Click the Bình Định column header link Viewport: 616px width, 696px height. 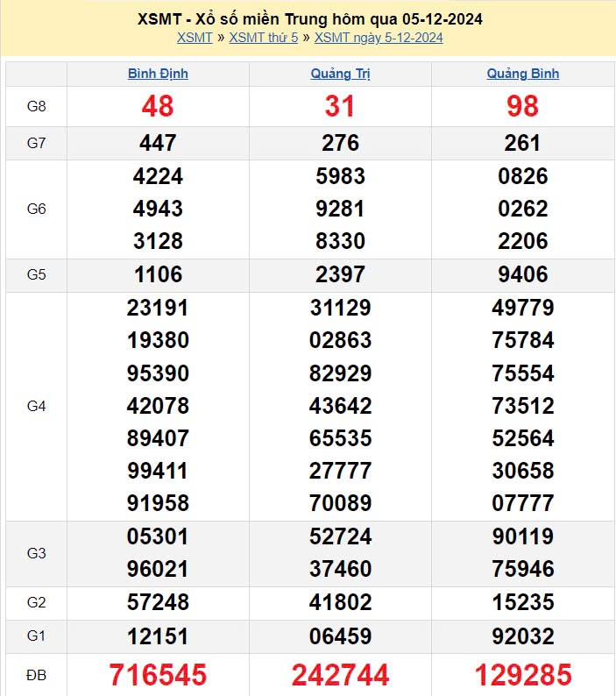[158, 74]
